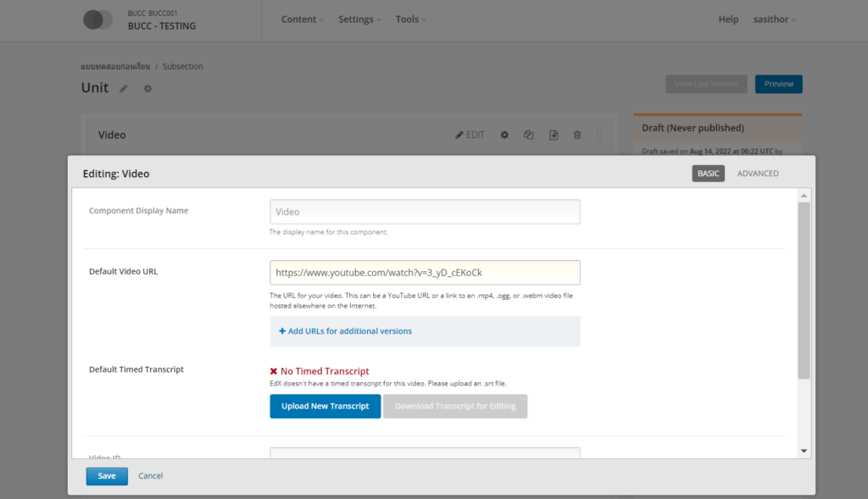
Task: Expand the Content menu
Action: (303, 19)
